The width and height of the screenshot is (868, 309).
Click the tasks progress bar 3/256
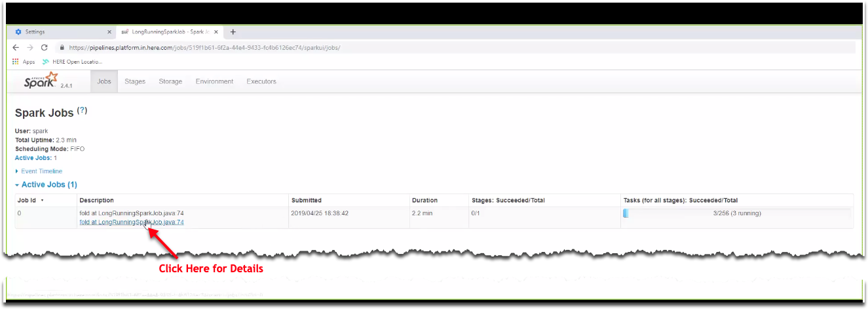(737, 213)
